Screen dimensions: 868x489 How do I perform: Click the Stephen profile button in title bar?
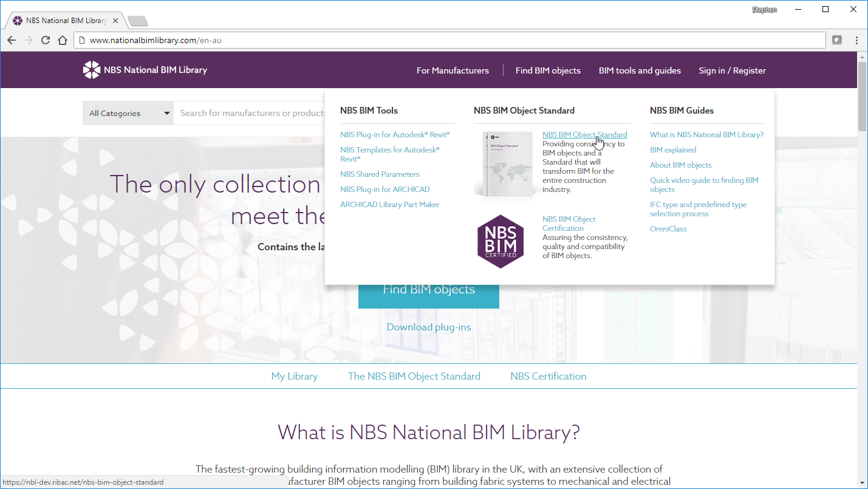[764, 10]
